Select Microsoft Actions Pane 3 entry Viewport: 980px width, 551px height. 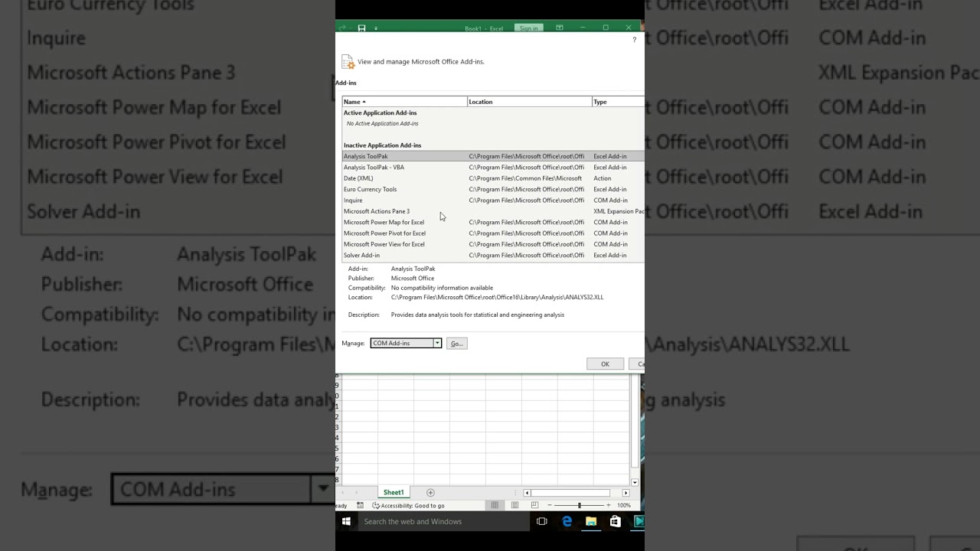[x=493, y=211]
